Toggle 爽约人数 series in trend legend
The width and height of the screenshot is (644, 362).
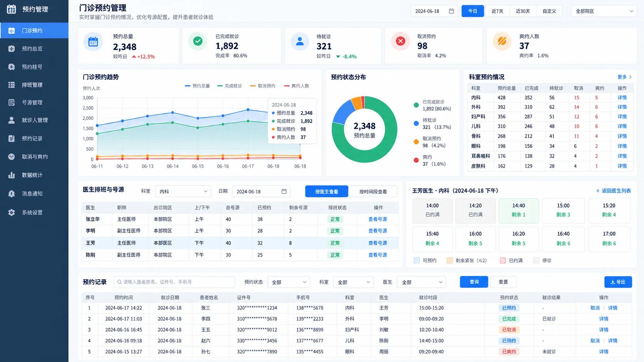296,86
